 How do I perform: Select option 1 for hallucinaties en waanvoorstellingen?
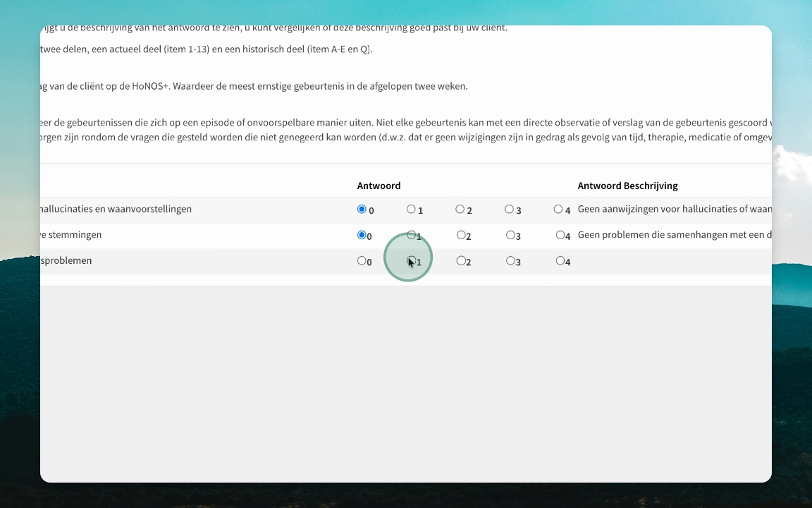411,209
